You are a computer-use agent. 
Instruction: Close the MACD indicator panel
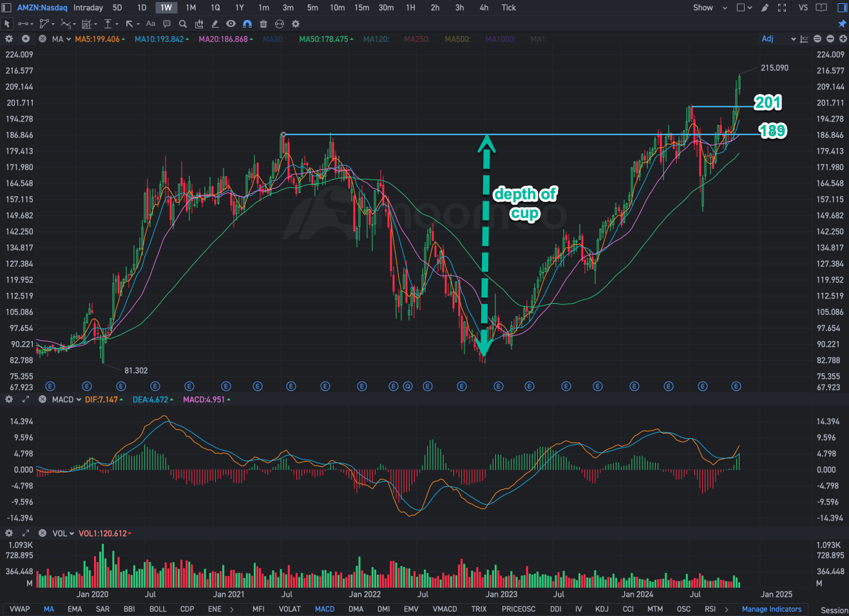43,399
